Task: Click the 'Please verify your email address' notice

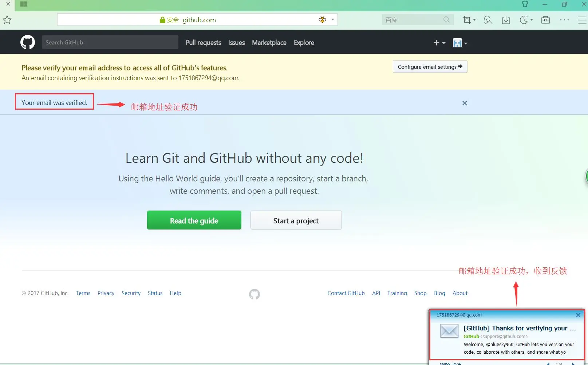Action: point(125,68)
